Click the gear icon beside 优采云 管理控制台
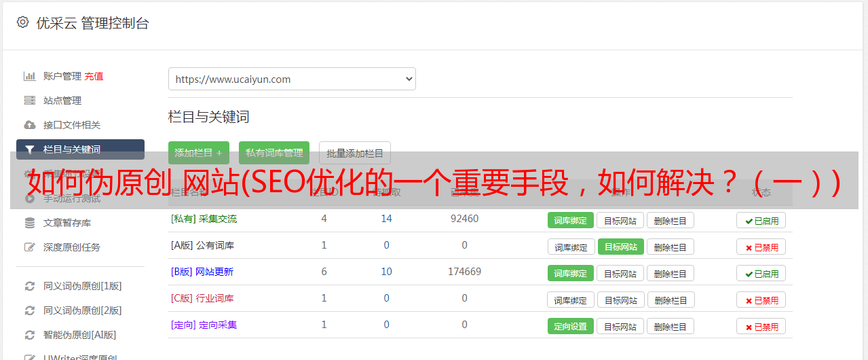The width and height of the screenshot is (868, 360). (x=22, y=22)
